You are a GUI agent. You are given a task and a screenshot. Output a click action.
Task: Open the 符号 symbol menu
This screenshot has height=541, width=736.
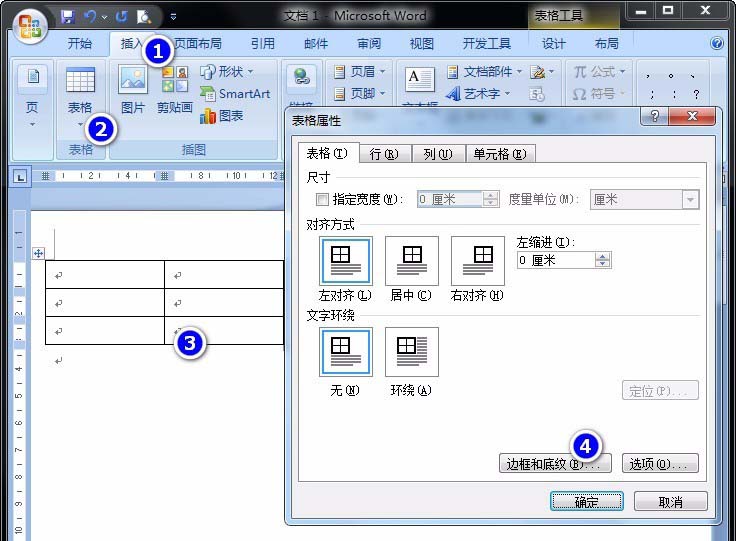click(599, 94)
